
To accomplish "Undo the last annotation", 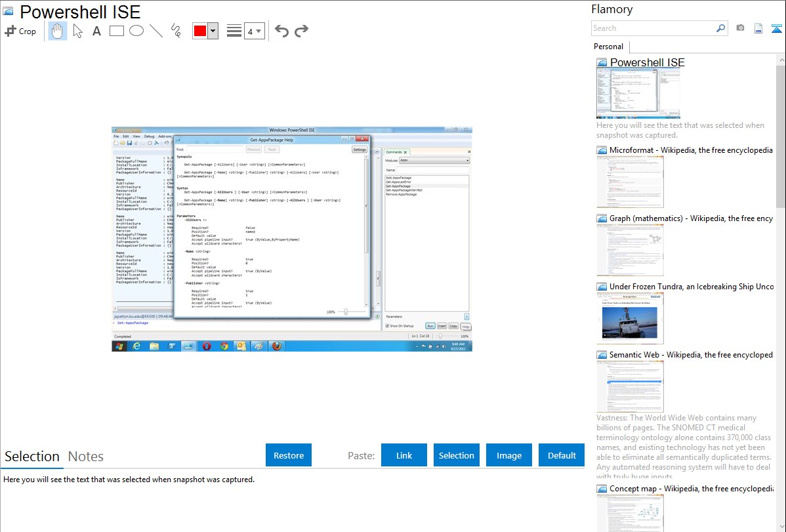I will (x=281, y=31).
